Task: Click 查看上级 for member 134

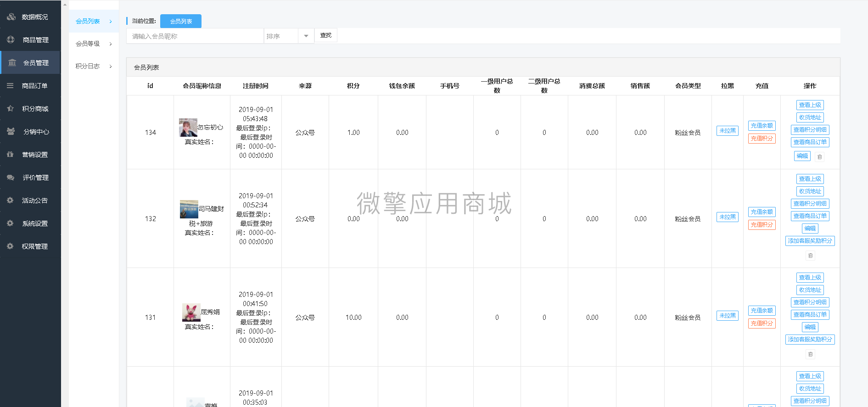Action: coord(810,105)
